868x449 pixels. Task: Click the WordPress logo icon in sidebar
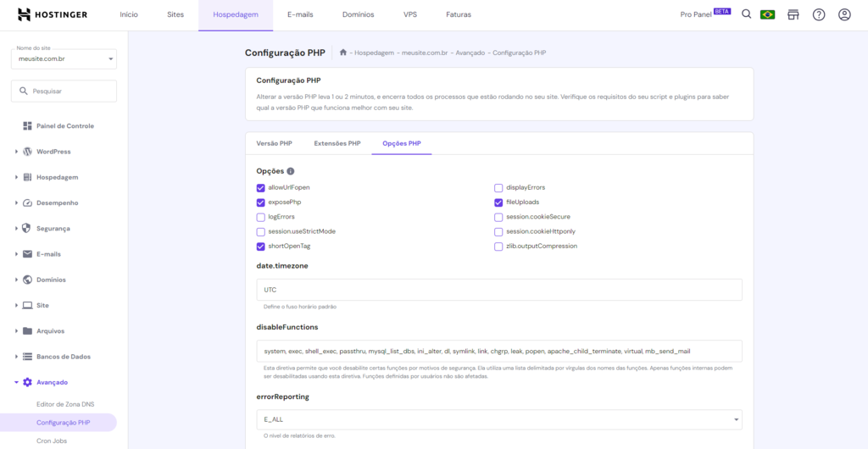click(27, 152)
